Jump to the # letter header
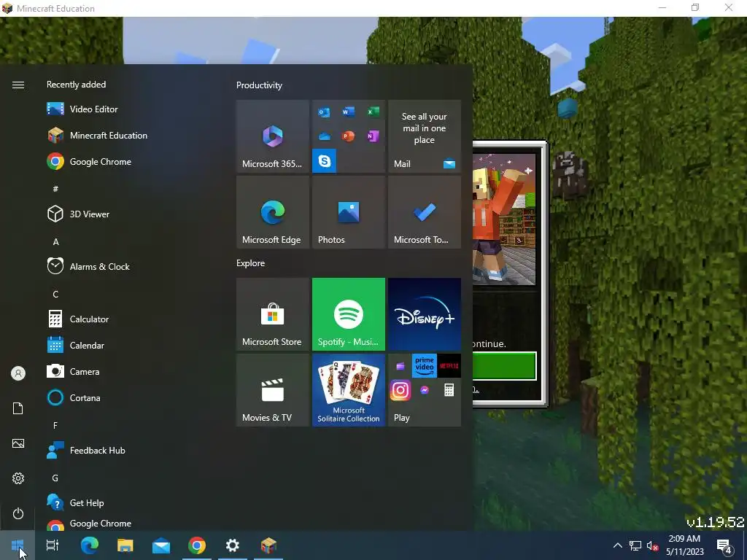 coord(55,189)
